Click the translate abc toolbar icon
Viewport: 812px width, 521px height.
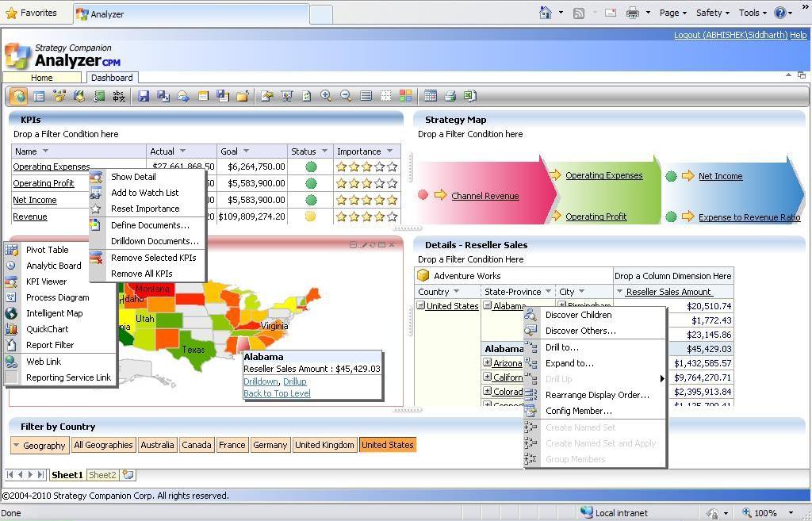[x=119, y=96]
